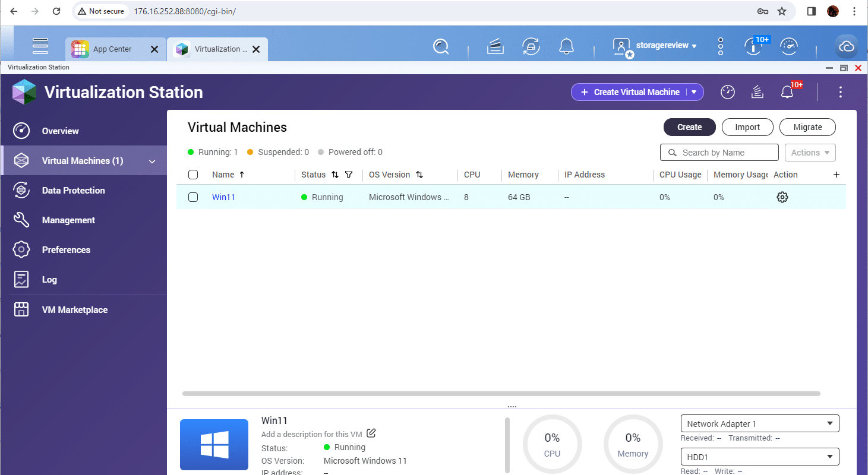Screen dimensions: 868x475
Task: Click the horizontal scrollbar under the VM list
Action: [x=501, y=393]
